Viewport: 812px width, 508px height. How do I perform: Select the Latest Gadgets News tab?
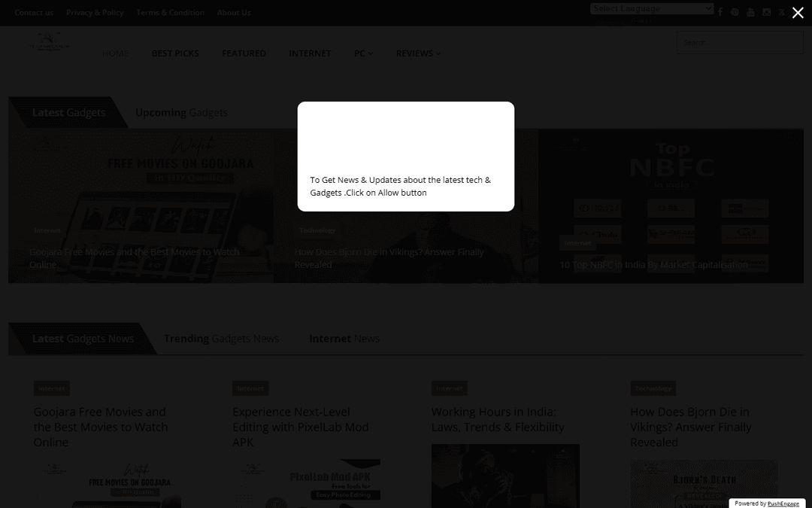point(83,339)
